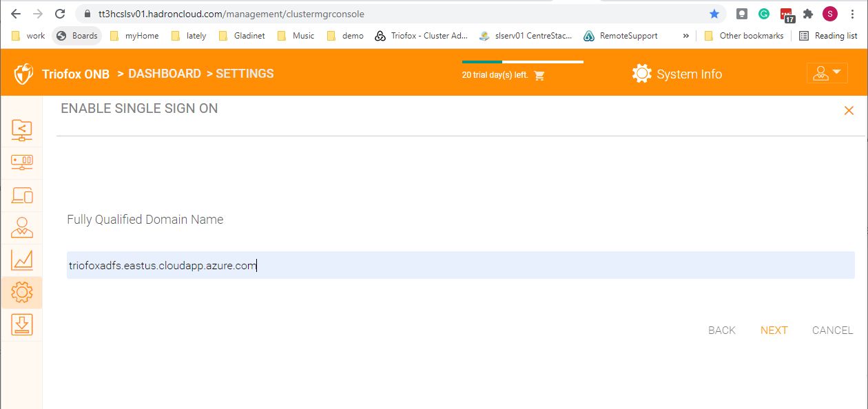
Task: Close the Enable Single Sign On panel
Action: point(849,110)
